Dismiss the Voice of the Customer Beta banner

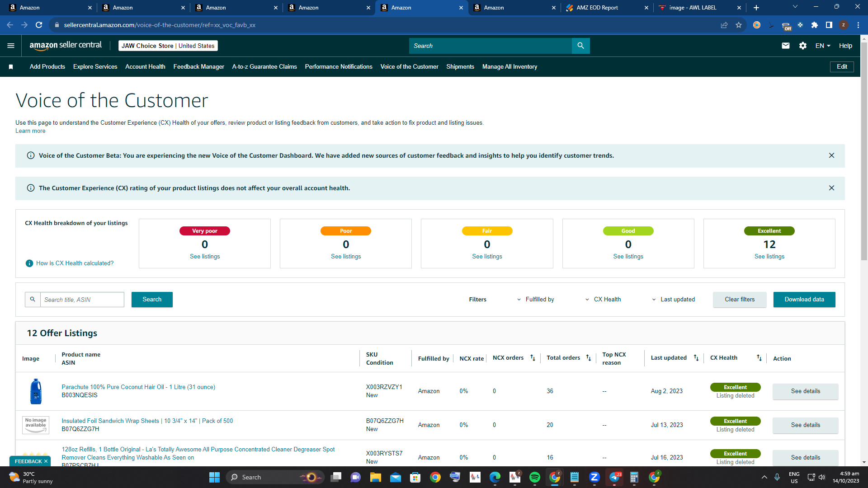(831, 155)
